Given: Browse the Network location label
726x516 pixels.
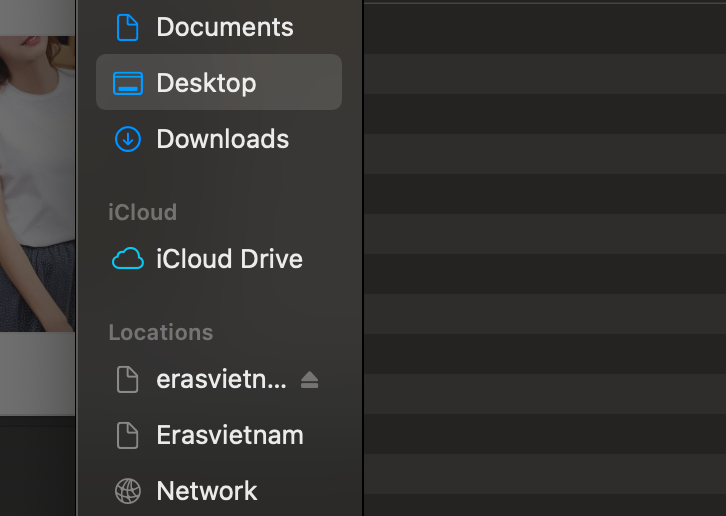Looking at the screenshot, I should point(207,491).
